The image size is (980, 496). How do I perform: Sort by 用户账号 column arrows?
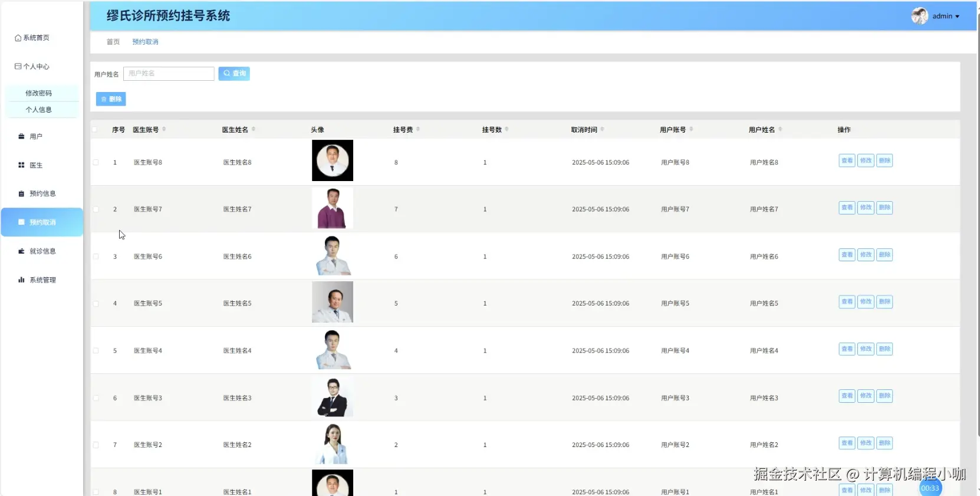691,129
